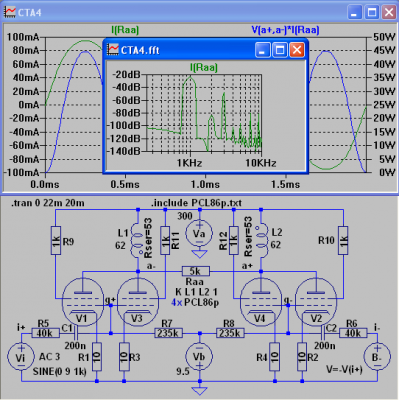The height and width of the screenshot is (400, 399).
Task: Select the V1 tube symbol
Action: (x=82, y=302)
